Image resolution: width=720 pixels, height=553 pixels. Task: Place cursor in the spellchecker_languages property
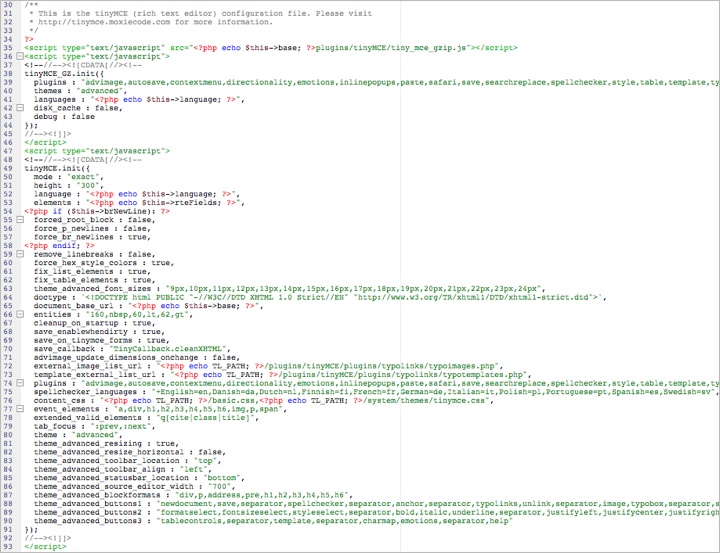click(85, 392)
